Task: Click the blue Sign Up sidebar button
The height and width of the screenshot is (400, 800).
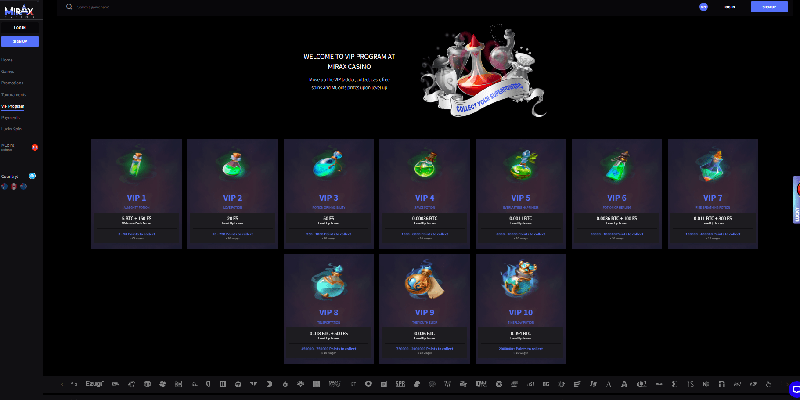Action: pos(19,41)
